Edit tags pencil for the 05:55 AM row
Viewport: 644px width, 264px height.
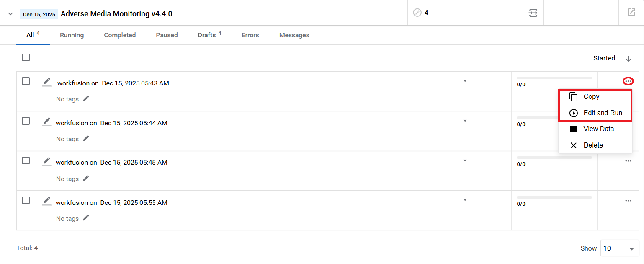pos(86,218)
